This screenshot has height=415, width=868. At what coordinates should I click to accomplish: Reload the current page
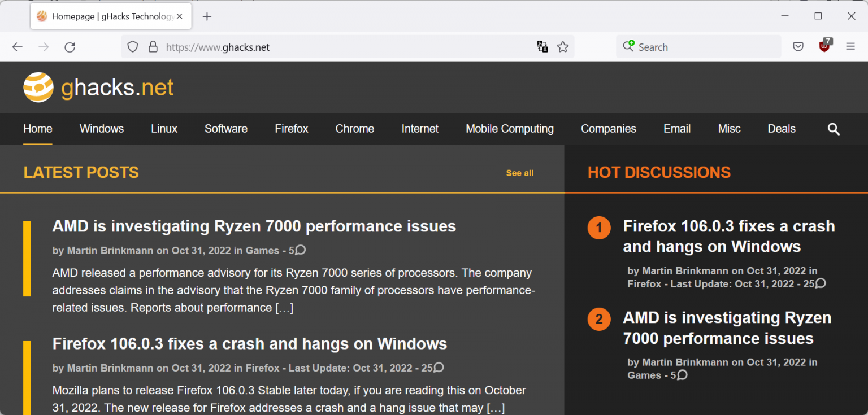70,47
